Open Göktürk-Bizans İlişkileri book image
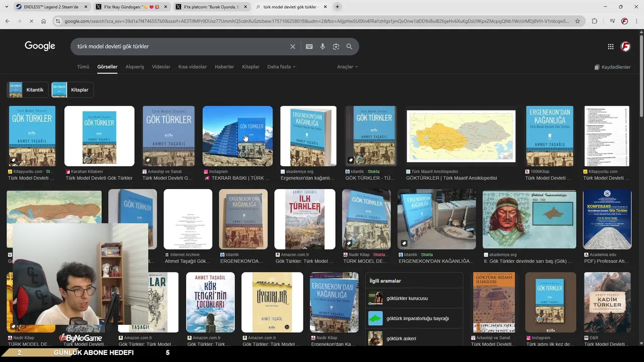Viewport: 644px width, 362px height. (494, 302)
